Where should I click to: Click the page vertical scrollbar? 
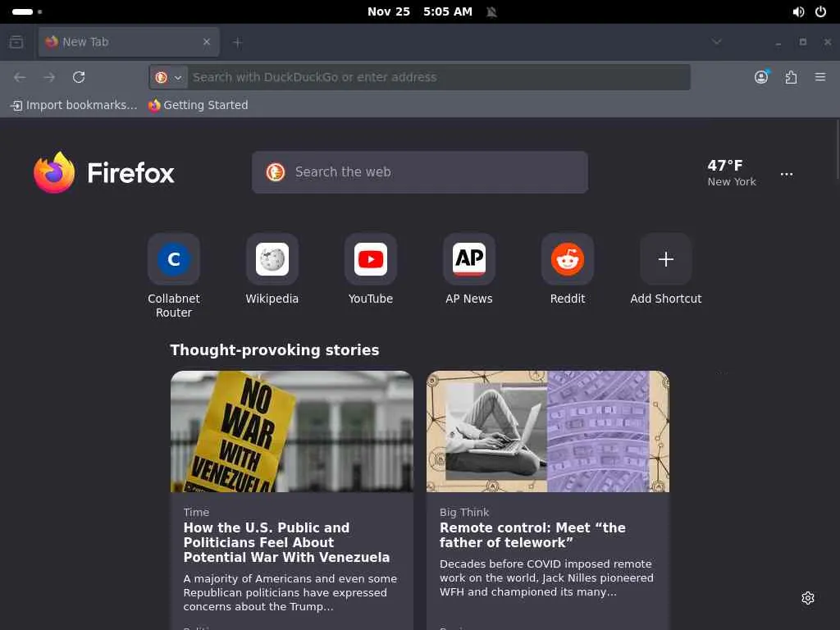pos(838,150)
